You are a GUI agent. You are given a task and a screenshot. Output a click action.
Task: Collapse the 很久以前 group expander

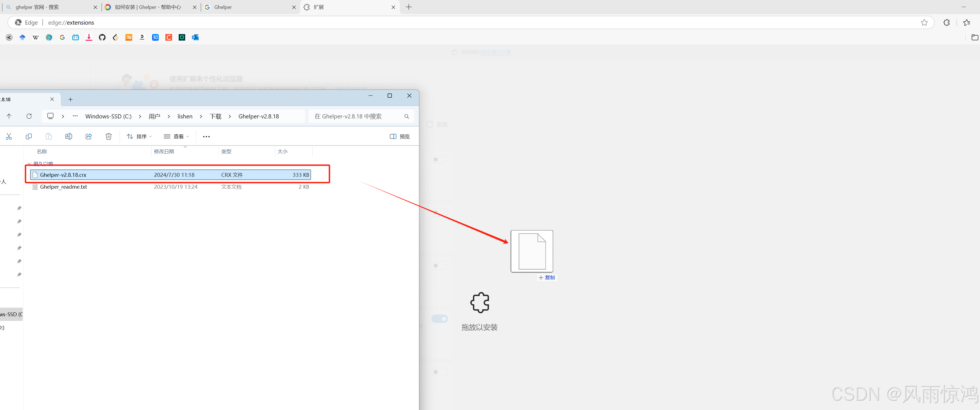(29, 164)
